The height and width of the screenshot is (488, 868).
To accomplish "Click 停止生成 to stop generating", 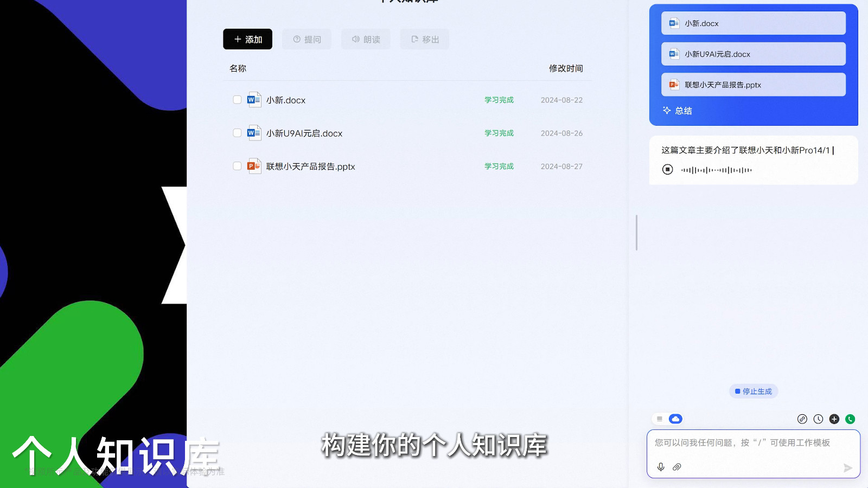I will tap(754, 391).
